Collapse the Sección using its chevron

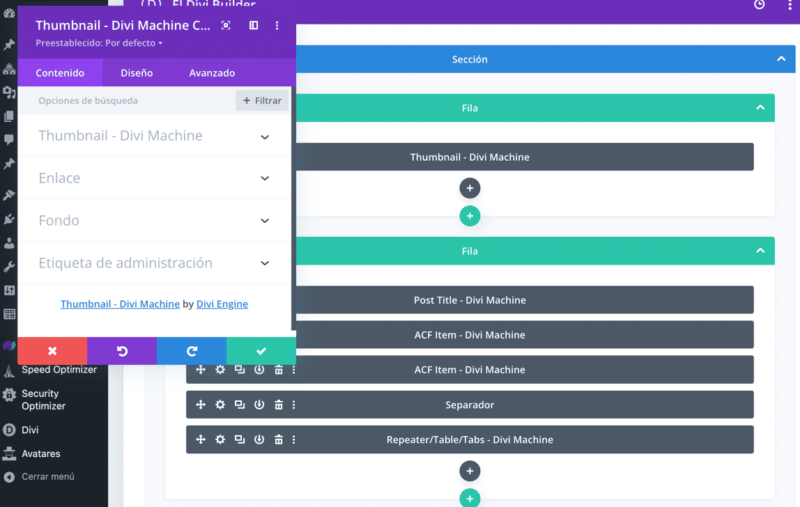(x=781, y=60)
